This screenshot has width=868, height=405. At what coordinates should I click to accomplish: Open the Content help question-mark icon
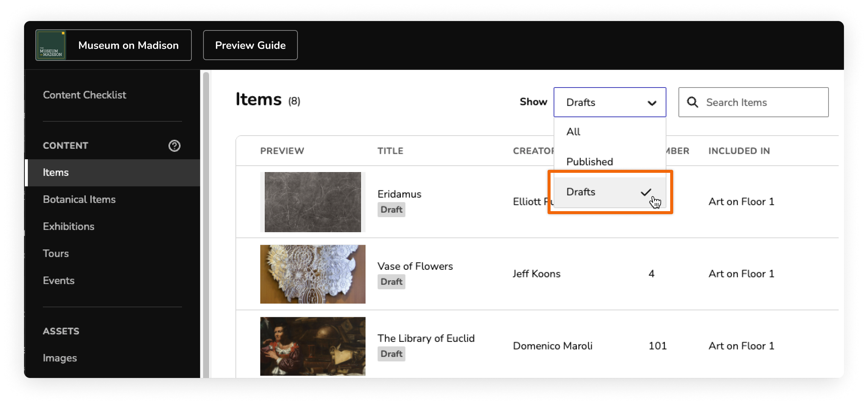pyautogui.click(x=174, y=146)
